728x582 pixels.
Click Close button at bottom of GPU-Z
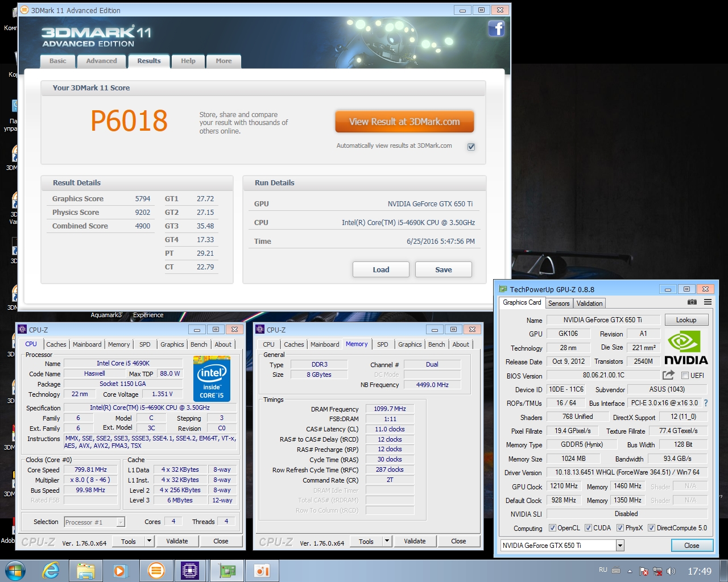692,546
